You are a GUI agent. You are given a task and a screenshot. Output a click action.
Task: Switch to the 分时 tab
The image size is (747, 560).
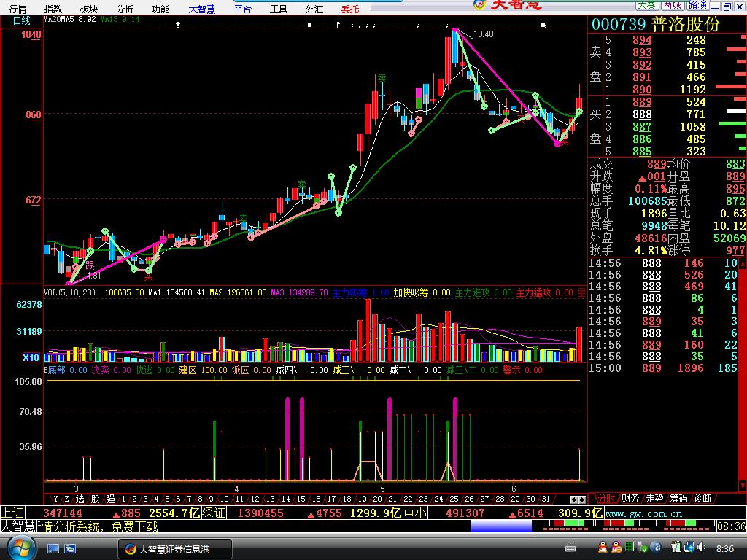click(x=606, y=498)
